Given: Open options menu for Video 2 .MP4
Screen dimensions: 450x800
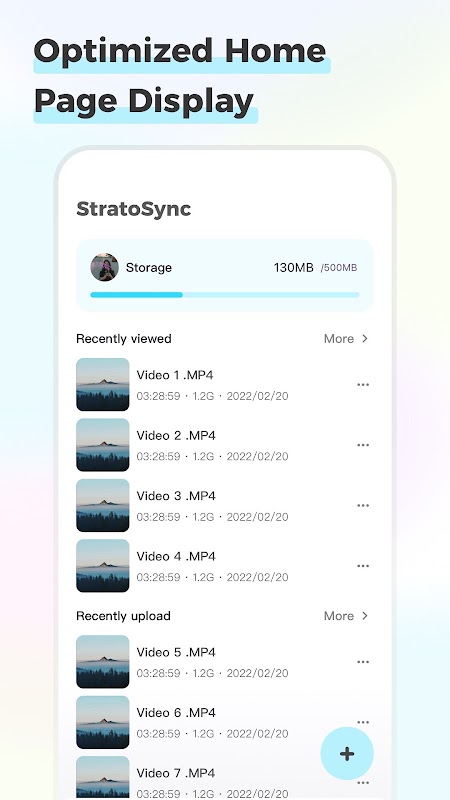Looking at the screenshot, I should coord(363,445).
